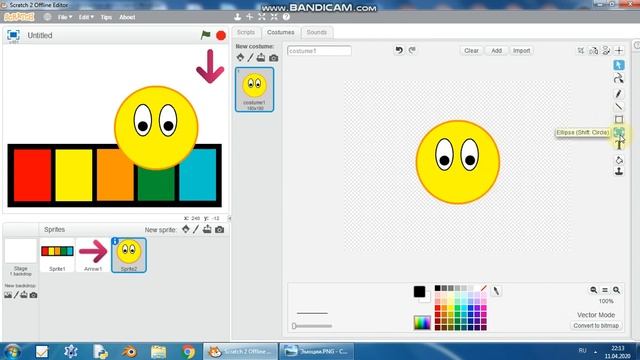Viewport: 640px width, 360px height.
Task: Open Tips from the menu bar
Action: coord(106,17)
